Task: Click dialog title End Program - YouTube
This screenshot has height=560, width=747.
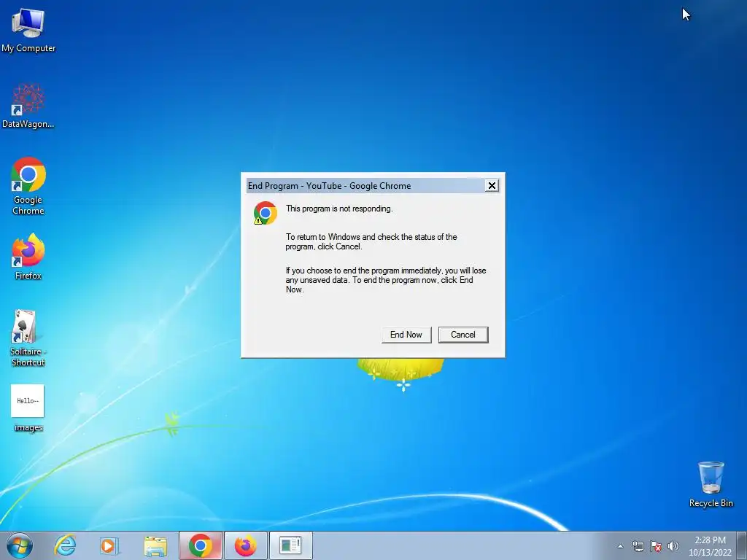Action: pyautogui.click(x=329, y=186)
